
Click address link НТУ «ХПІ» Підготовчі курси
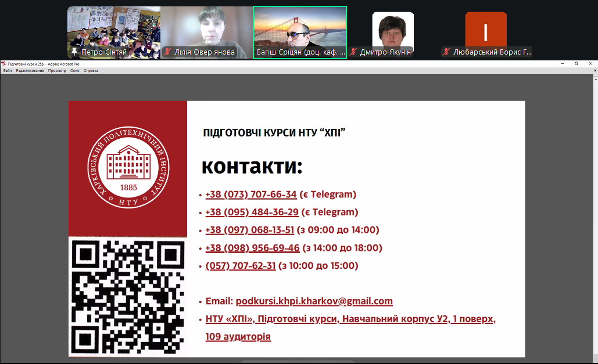click(350, 328)
